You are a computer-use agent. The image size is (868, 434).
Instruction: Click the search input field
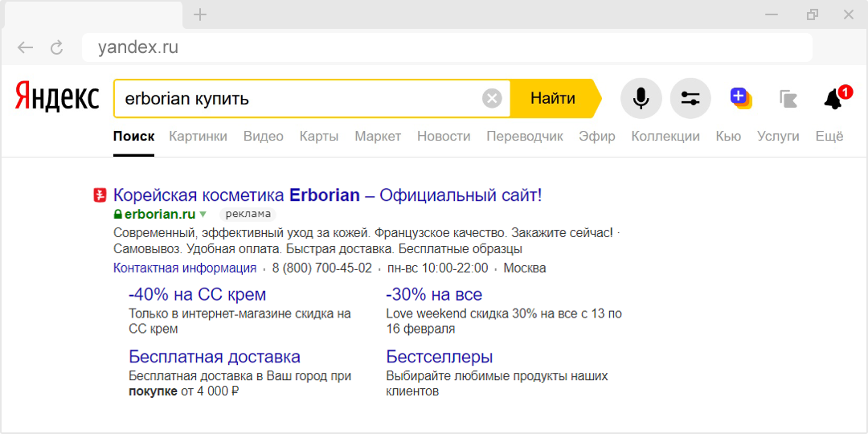point(297,99)
